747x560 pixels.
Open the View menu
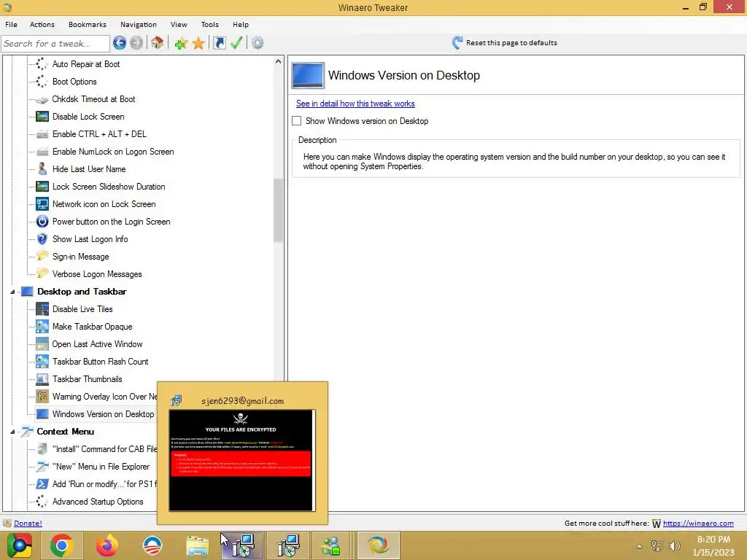coord(179,24)
